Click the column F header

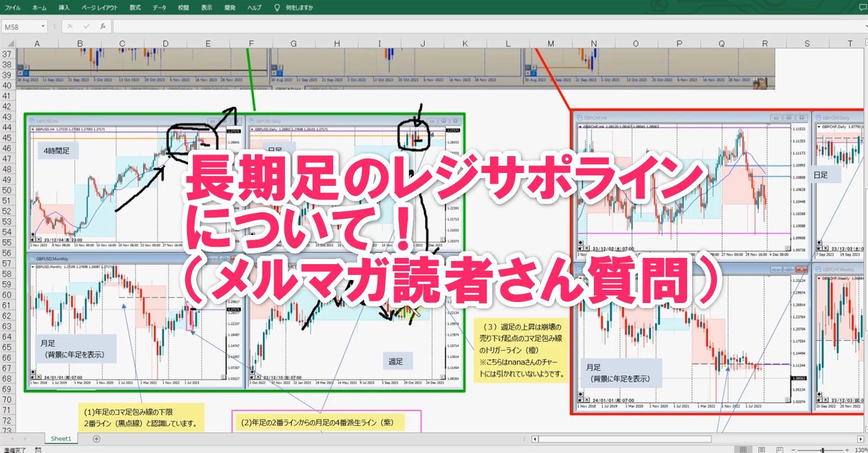(251, 44)
